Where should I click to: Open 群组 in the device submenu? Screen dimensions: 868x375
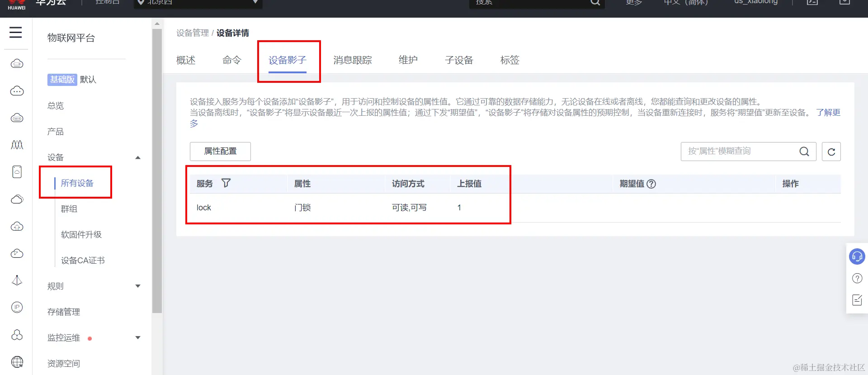[x=69, y=209]
